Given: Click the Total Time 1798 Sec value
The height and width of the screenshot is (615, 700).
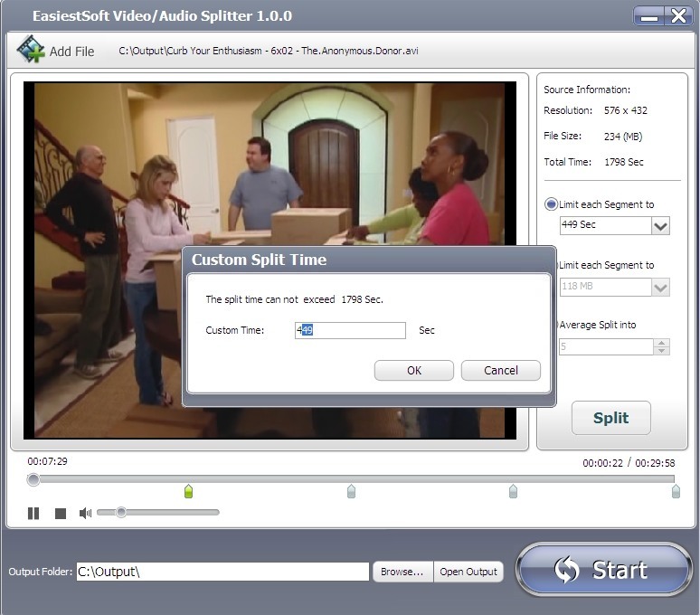Looking at the screenshot, I should (624, 162).
